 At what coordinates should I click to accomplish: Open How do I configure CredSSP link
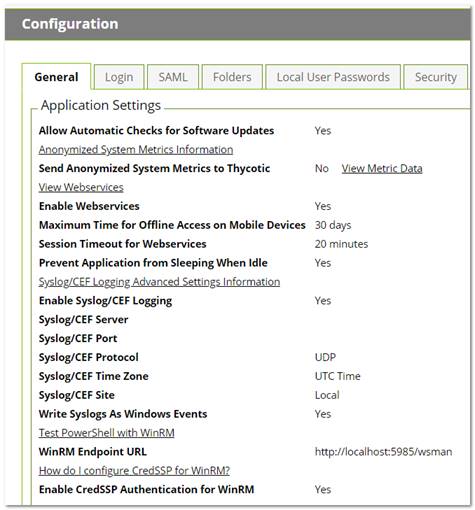tap(134, 470)
